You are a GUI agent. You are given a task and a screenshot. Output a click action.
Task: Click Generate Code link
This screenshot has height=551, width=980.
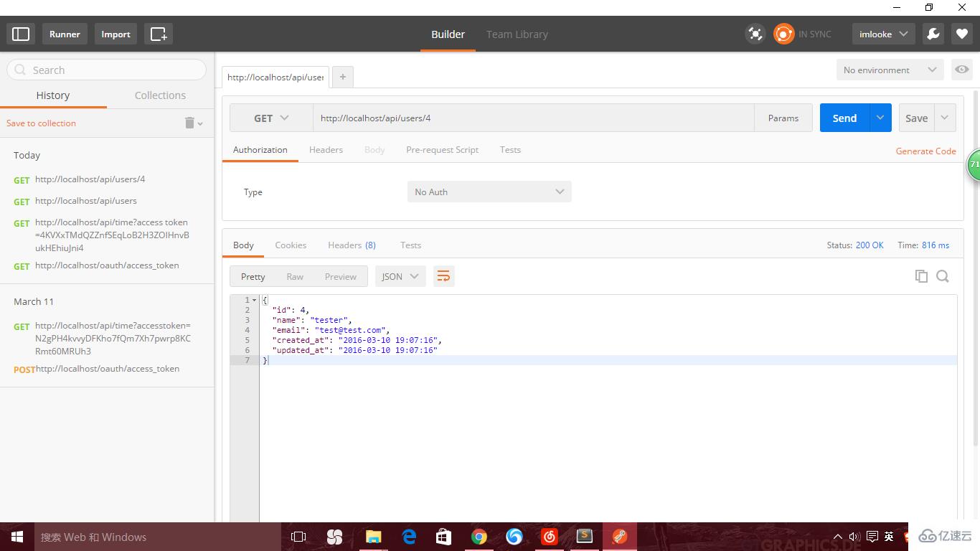[x=925, y=151]
